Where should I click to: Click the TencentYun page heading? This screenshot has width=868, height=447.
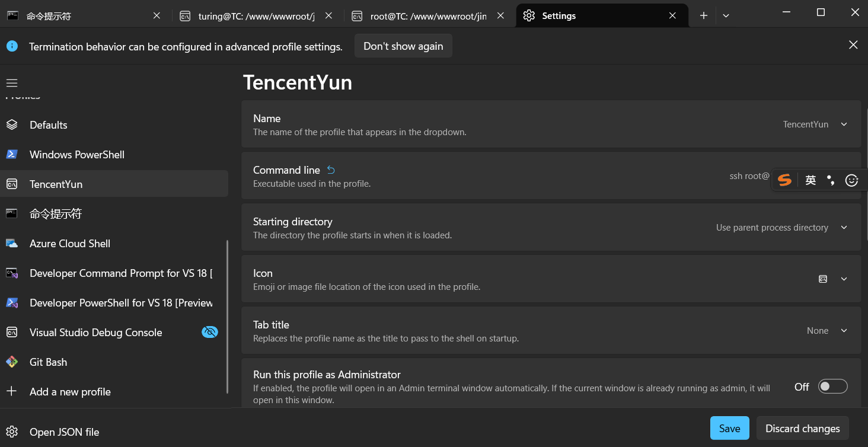point(298,82)
